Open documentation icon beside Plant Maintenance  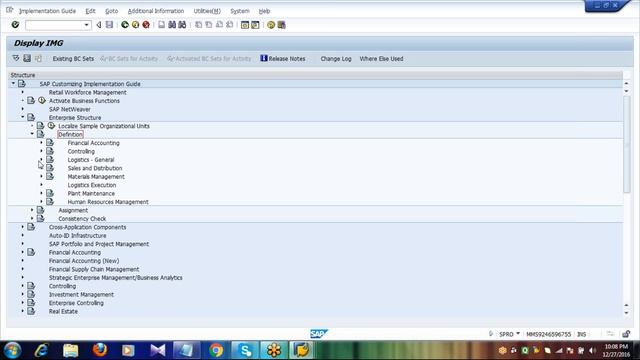coord(50,193)
